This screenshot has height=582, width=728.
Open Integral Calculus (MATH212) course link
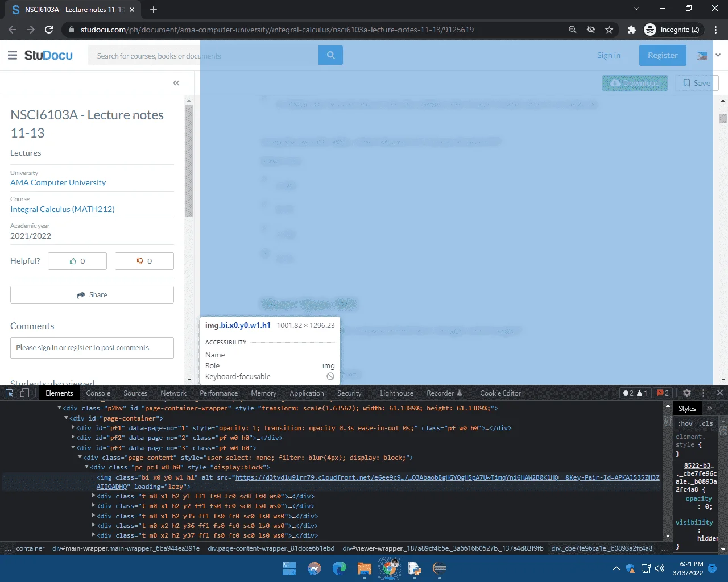pyautogui.click(x=63, y=209)
